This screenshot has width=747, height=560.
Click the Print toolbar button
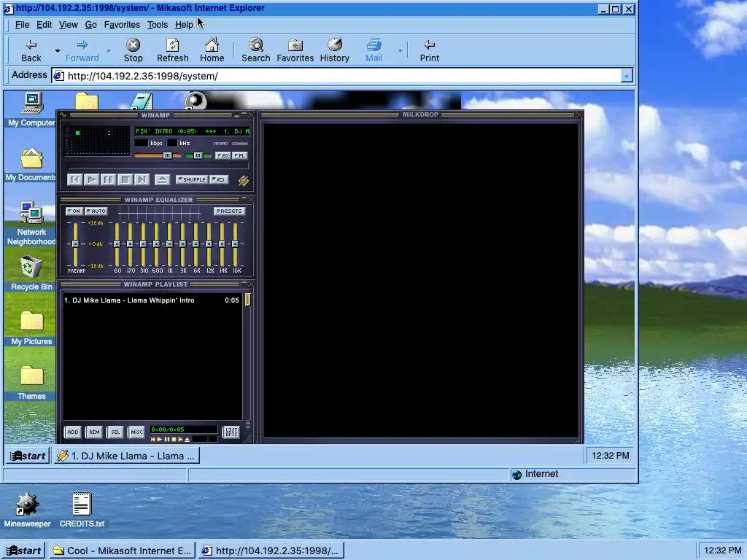pos(429,50)
